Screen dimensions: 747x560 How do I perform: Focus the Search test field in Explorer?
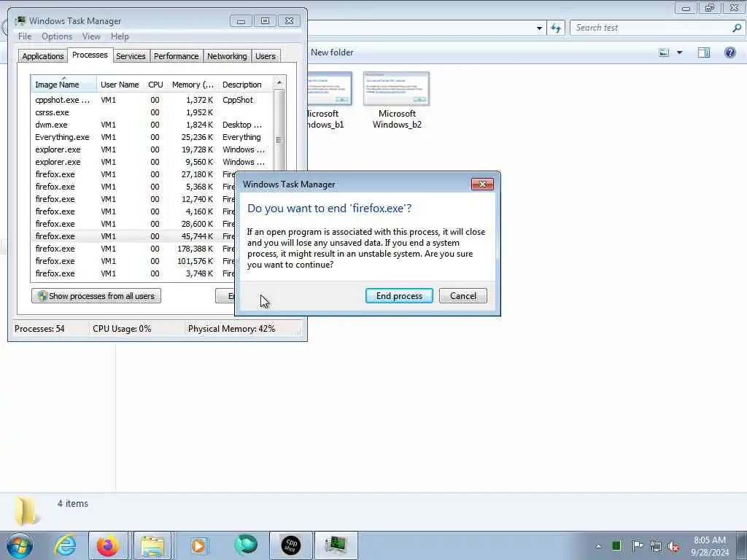650,28
